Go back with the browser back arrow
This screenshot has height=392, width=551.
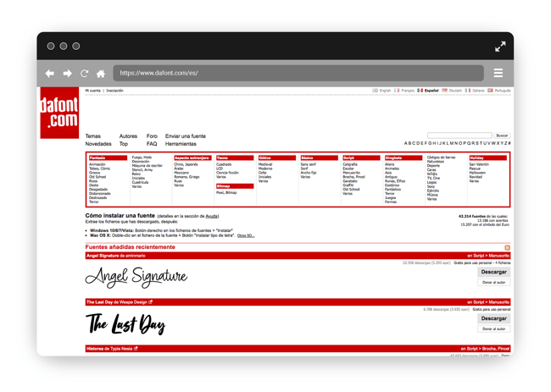point(49,74)
